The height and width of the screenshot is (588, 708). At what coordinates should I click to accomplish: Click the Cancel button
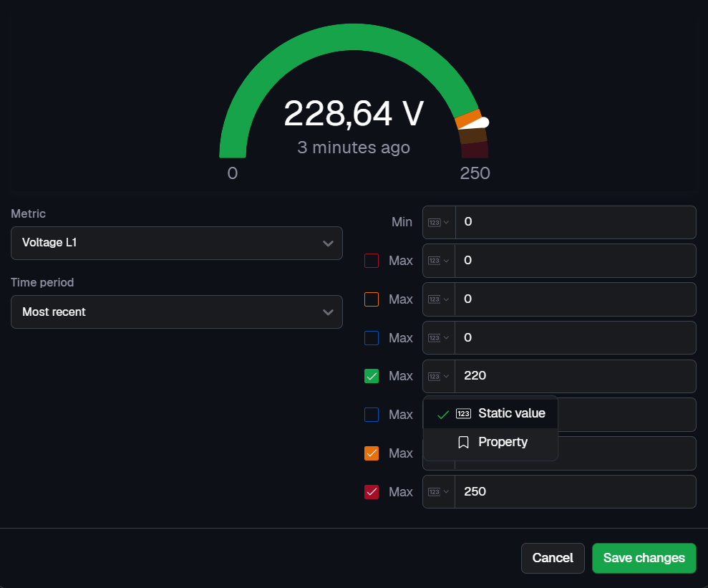(x=552, y=558)
